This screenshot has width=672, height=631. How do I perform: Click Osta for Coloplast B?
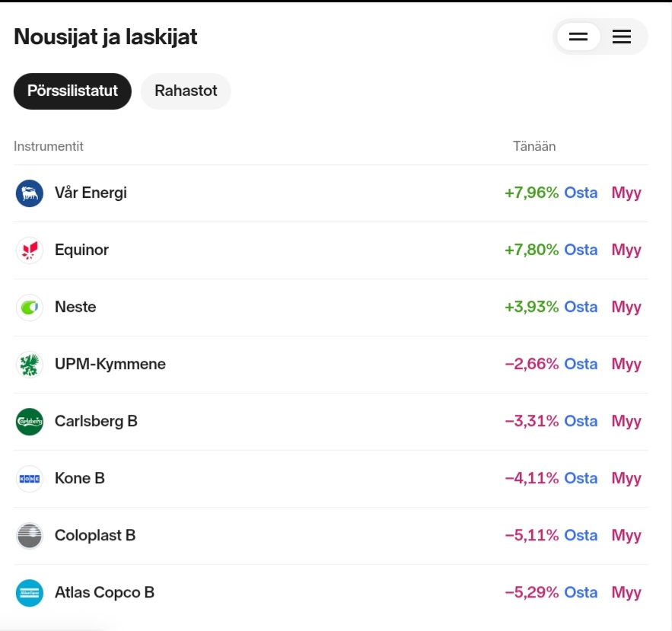tap(581, 536)
